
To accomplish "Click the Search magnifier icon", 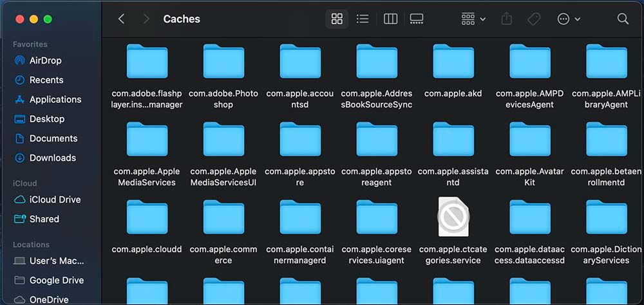I will click(x=623, y=19).
